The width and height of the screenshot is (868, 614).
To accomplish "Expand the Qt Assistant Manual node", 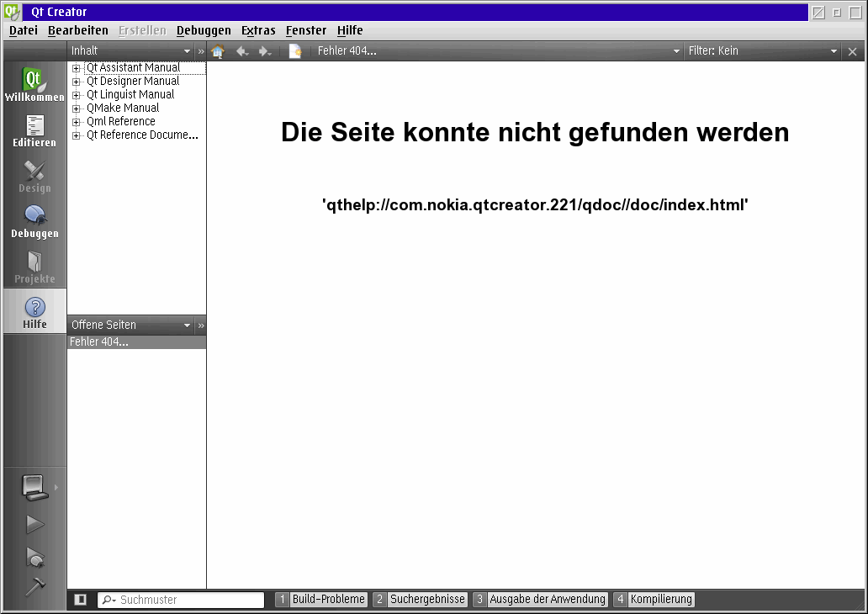I will point(77,68).
